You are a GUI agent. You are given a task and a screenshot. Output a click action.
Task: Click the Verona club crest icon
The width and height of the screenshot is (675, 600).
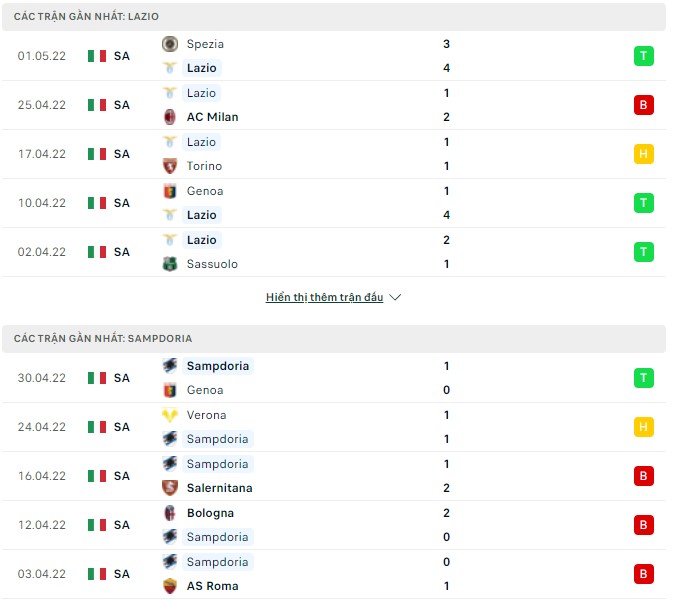pos(170,415)
